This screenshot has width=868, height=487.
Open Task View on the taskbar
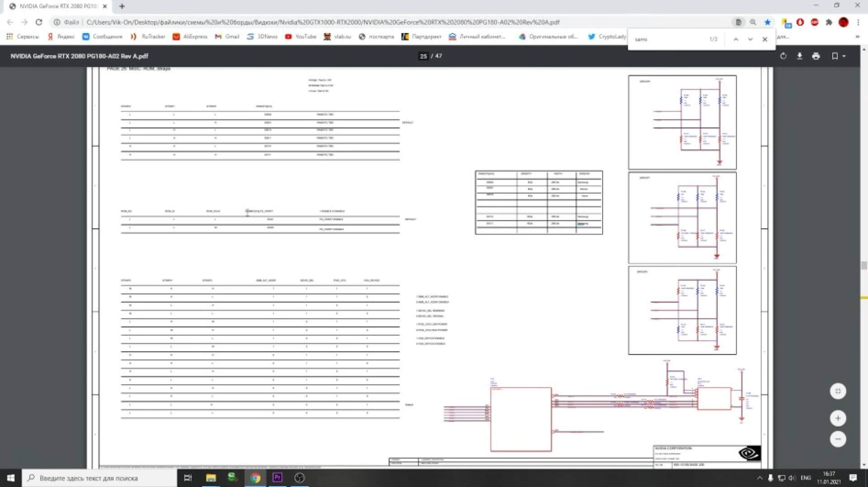[188, 478]
